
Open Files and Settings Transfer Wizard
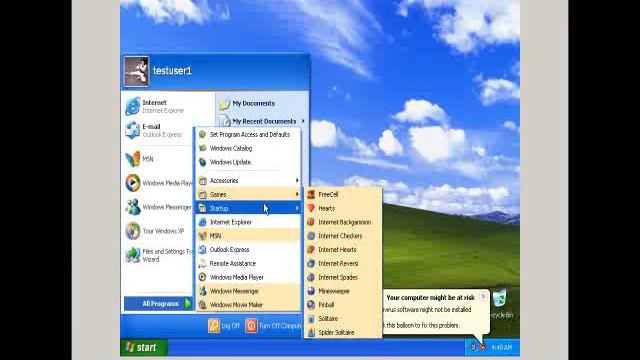coord(158,256)
